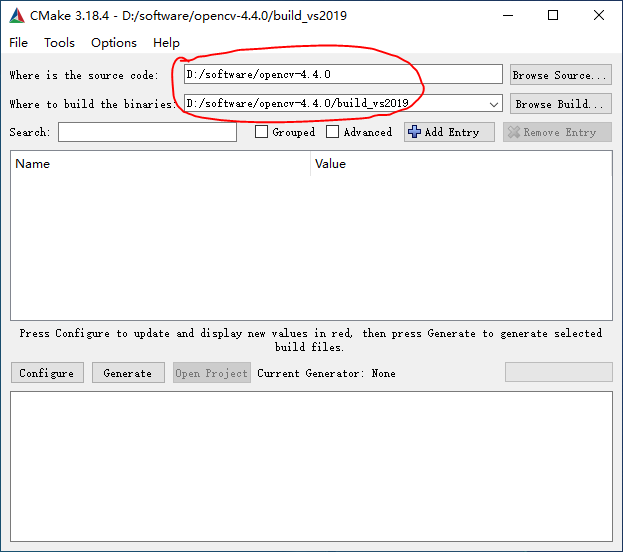This screenshot has height=552, width=623.
Task: Click the empty output log pane
Action: coord(312,467)
